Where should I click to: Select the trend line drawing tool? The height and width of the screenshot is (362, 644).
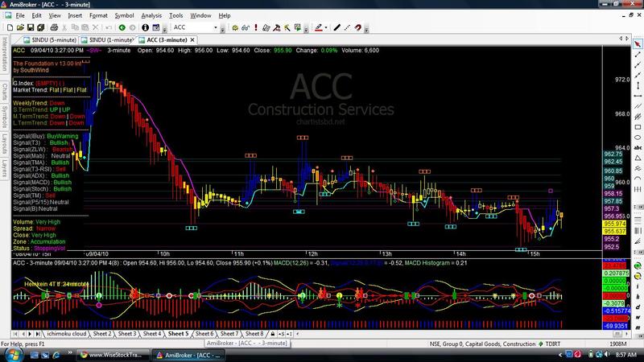pyautogui.click(x=638, y=55)
